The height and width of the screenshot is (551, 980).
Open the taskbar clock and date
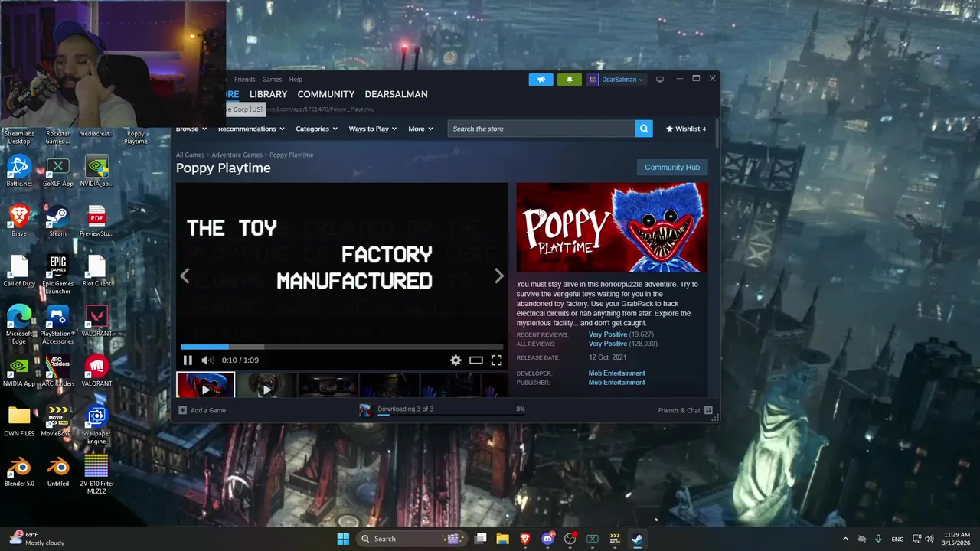point(957,539)
